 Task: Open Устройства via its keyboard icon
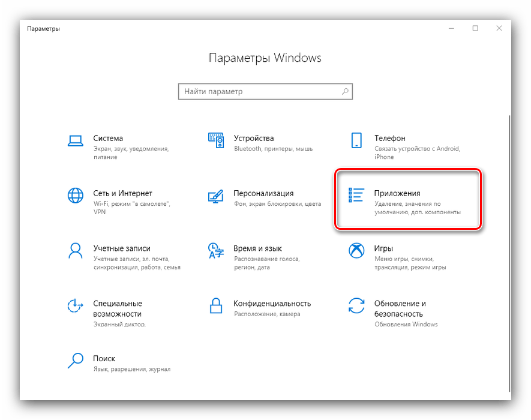pyautogui.click(x=215, y=141)
